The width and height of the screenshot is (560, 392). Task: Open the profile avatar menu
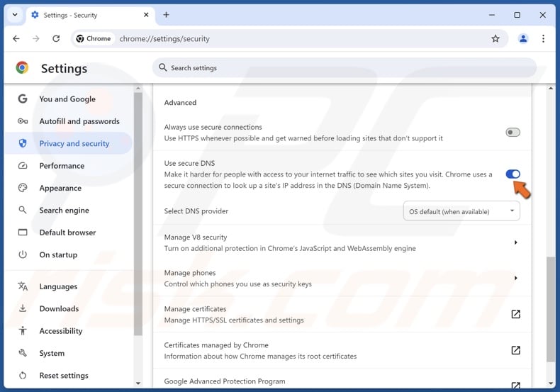[523, 38]
